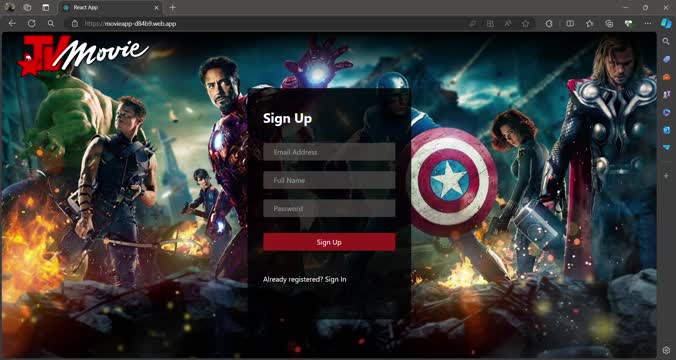Screen dimensions: 676x360
Task: Click the search icon beside the address bar
Action: 51,24
